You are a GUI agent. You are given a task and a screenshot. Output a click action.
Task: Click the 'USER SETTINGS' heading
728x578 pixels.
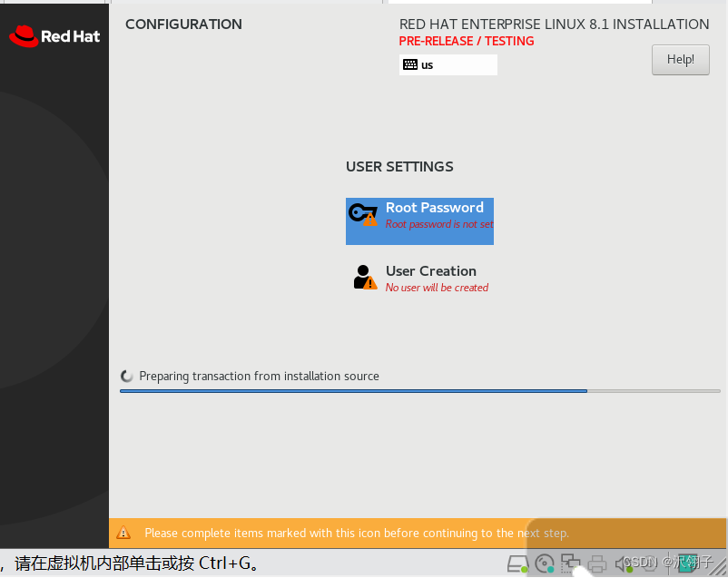click(399, 167)
